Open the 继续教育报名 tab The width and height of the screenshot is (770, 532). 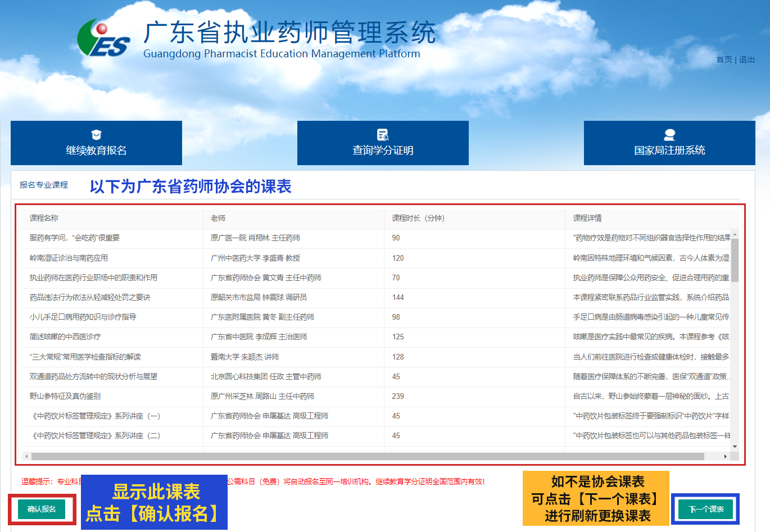[96, 143]
